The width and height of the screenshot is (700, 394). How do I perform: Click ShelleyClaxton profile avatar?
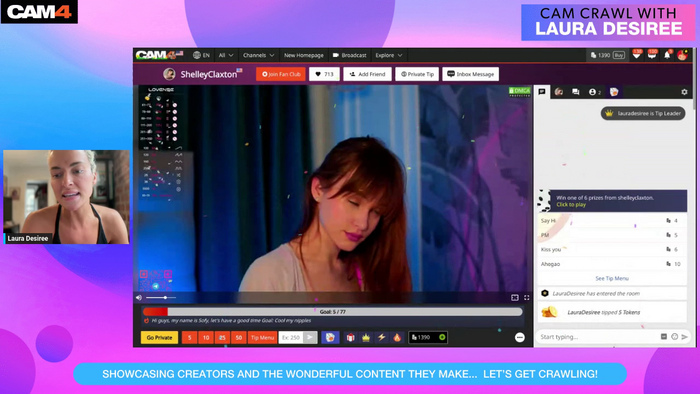click(x=169, y=74)
